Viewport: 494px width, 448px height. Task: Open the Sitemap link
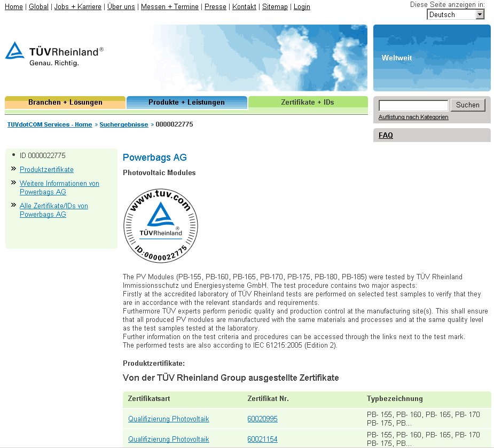(x=275, y=6)
